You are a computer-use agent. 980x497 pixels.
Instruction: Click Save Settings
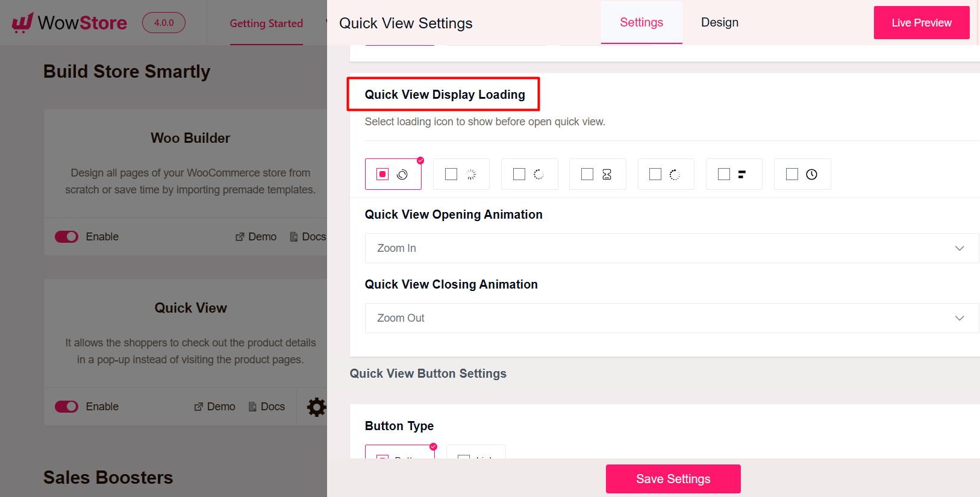(x=673, y=478)
